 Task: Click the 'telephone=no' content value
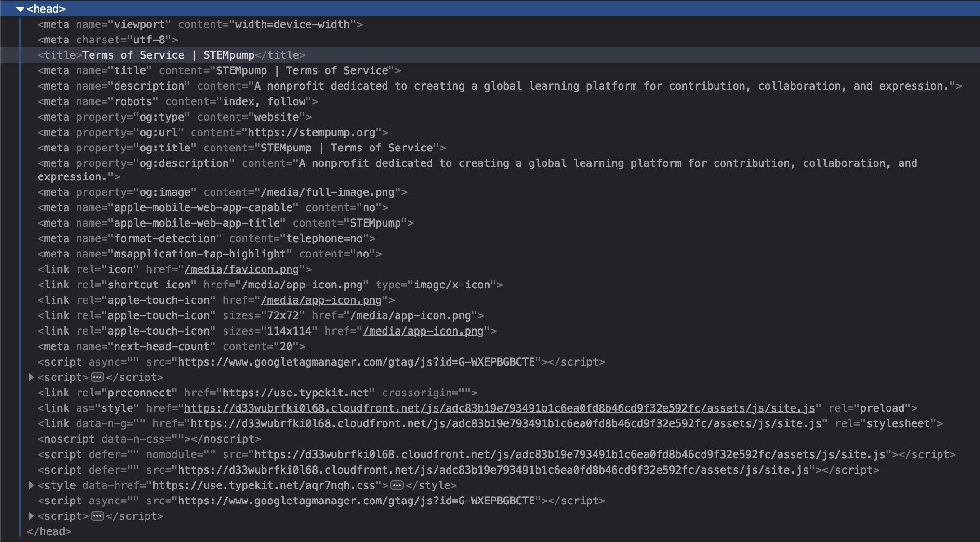[324, 238]
